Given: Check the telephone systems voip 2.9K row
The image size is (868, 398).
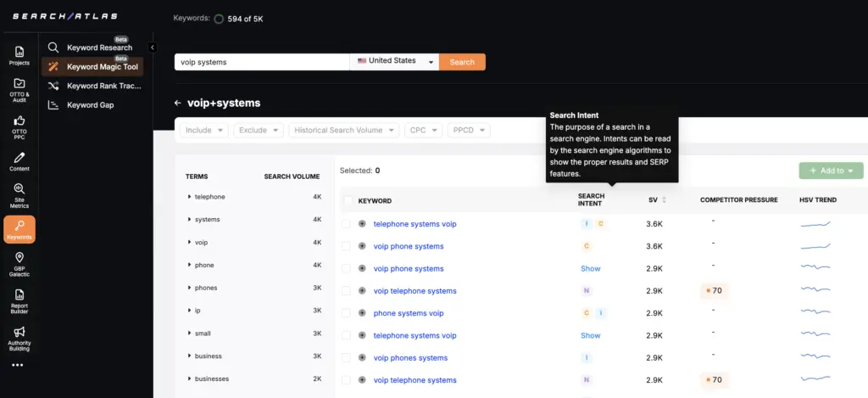Looking at the screenshot, I should tap(346, 335).
